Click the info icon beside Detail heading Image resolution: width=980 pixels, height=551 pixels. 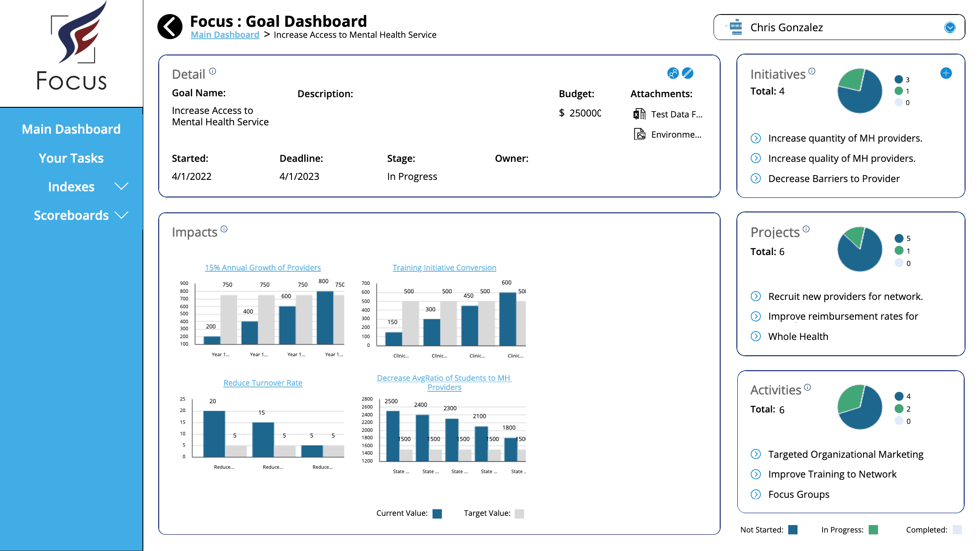tap(213, 70)
